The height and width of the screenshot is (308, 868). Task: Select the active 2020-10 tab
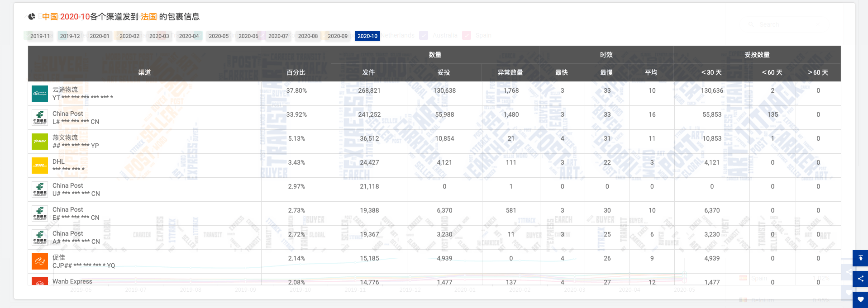pyautogui.click(x=367, y=36)
